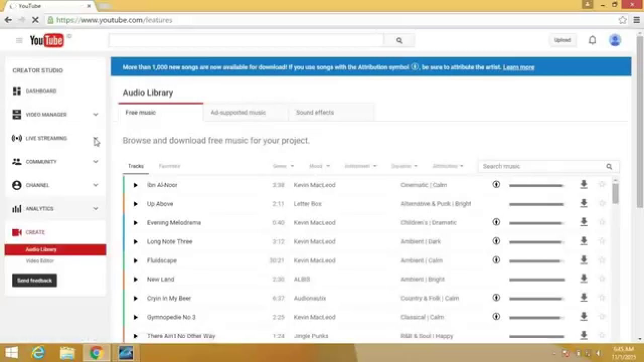Star Gymnopedie No 3 track
The height and width of the screenshot is (362, 644).
pyautogui.click(x=602, y=317)
